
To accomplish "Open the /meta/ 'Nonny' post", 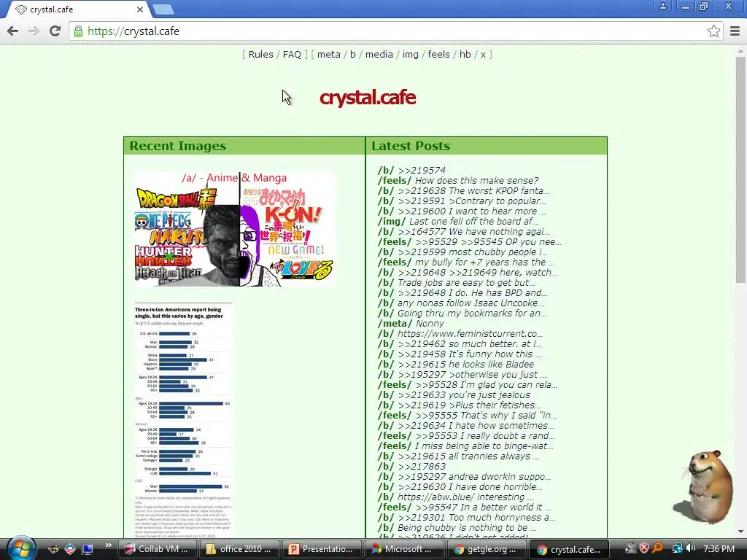I will [x=430, y=323].
